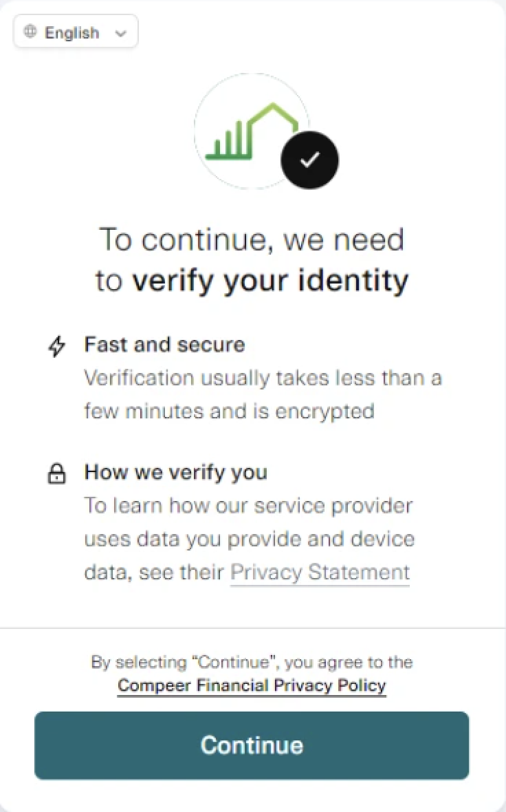Image resolution: width=506 pixels, height=812 pixels.
Task: Click the "By selecting Continue" disclaimer text
Action: click(252, 662)
